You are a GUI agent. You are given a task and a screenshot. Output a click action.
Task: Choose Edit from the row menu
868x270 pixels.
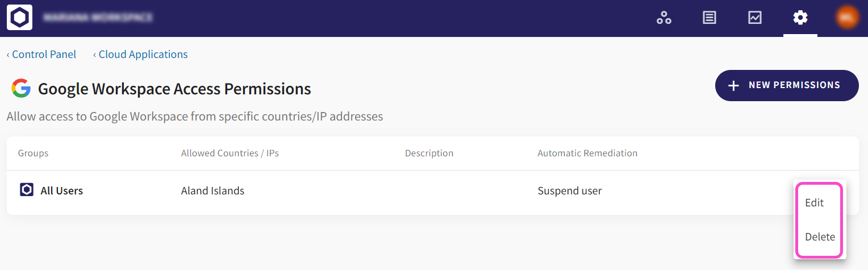coord(814,203)
